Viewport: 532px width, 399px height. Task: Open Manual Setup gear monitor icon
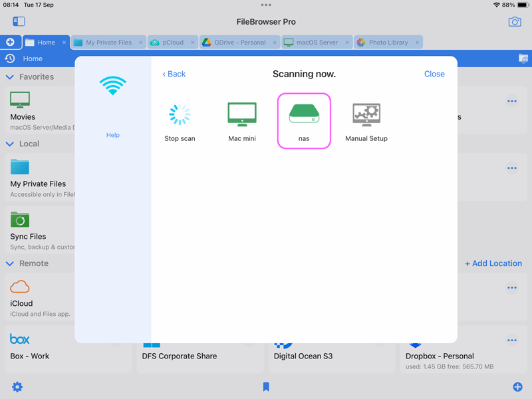coord(366,114)
